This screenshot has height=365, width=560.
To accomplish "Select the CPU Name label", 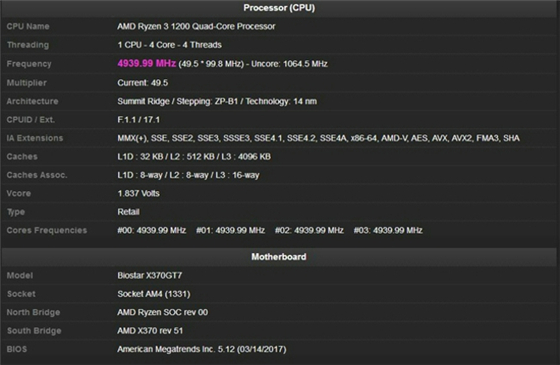I will pyautogui.click(x=28, y=26).
